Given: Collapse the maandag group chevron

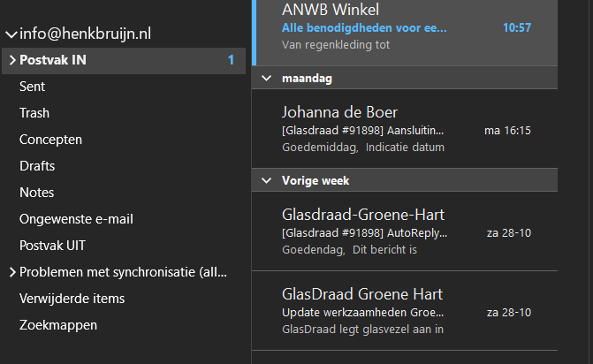Looking at the screenshot, I should (x=267, y=79).
